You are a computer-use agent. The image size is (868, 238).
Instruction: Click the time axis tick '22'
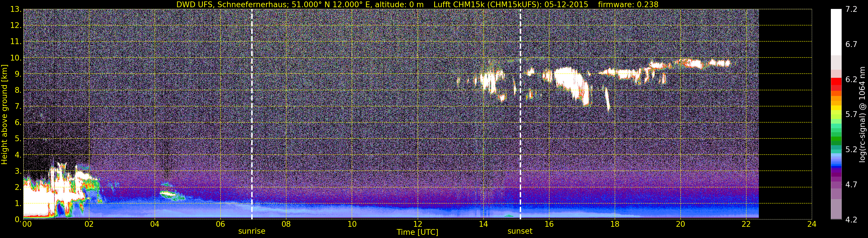[x=746, y=224]
